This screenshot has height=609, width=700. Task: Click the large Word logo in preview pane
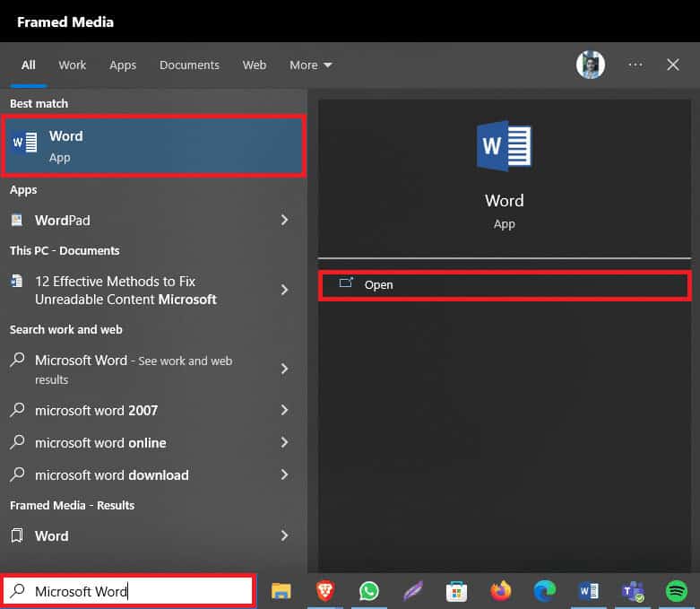504,145
